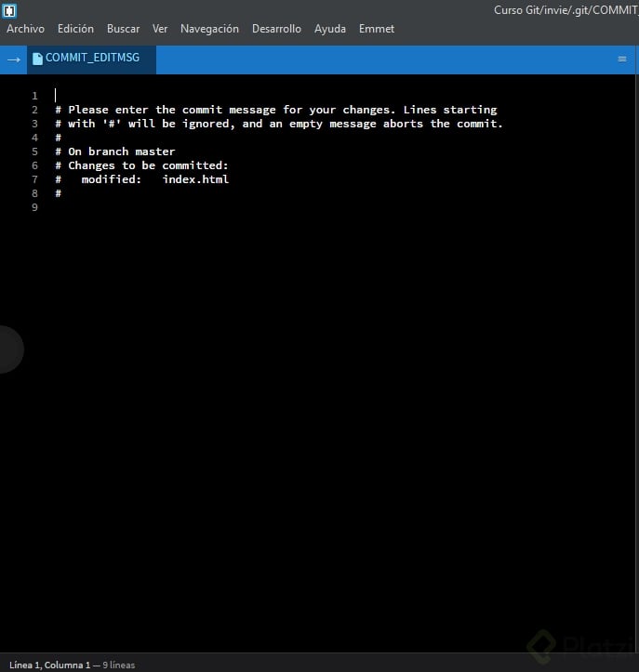Click line number 2 in the gutter
This screenshot has height=672, width=639.
34,110
